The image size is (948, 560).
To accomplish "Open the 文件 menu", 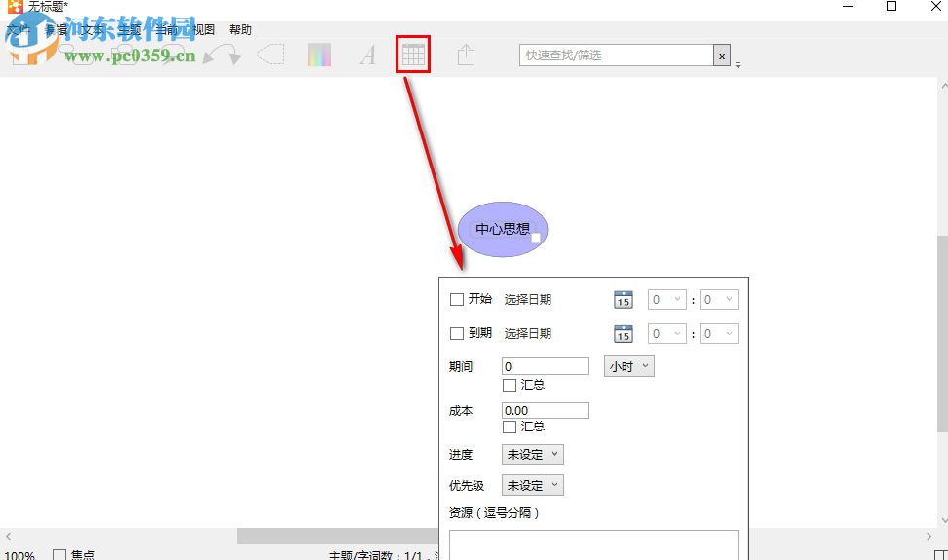I will (x=18, y=29).
